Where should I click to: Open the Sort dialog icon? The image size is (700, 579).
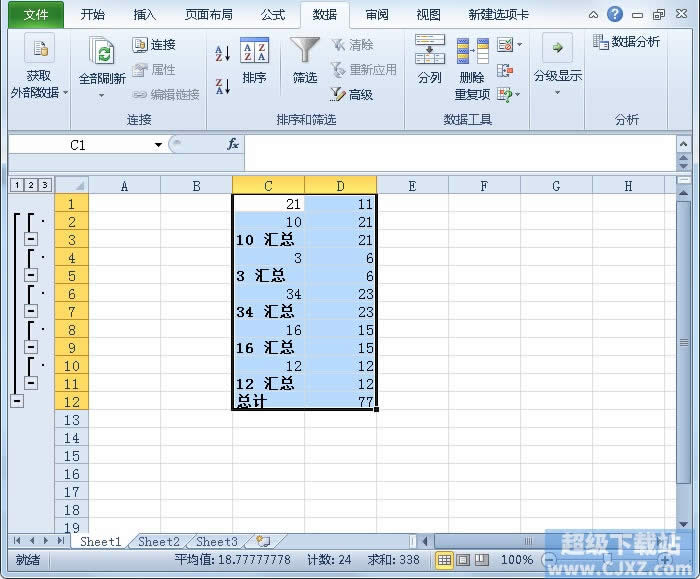pyautogui.click(x=254, y=50)
